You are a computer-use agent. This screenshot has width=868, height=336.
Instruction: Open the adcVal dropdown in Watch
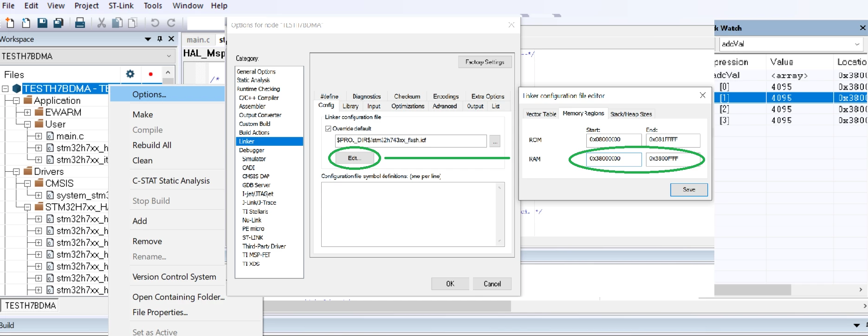[857, 44]
